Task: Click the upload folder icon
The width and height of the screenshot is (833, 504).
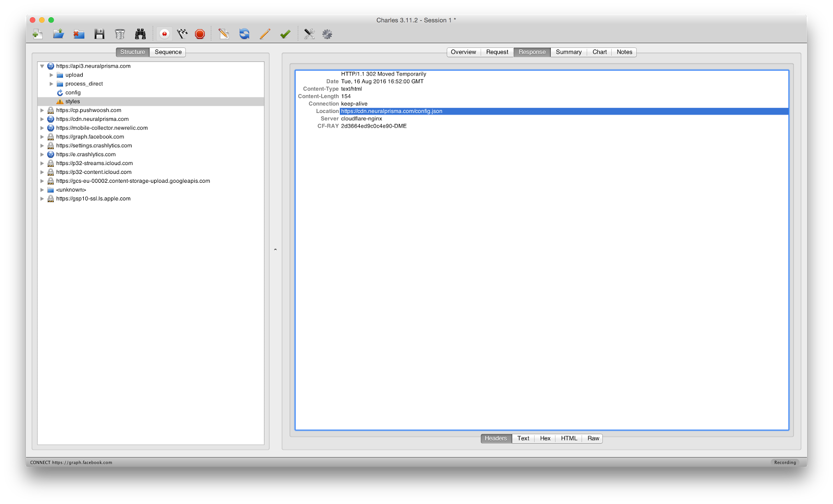Action: point(60,75)
